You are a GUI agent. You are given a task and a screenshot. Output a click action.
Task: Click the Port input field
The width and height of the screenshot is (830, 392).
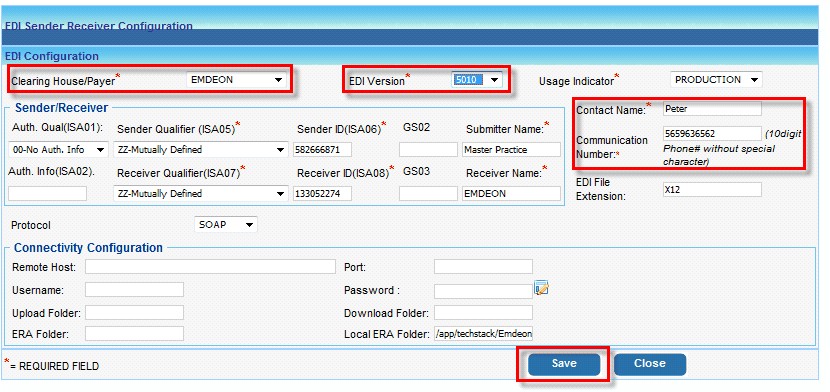tap(483, 267)
